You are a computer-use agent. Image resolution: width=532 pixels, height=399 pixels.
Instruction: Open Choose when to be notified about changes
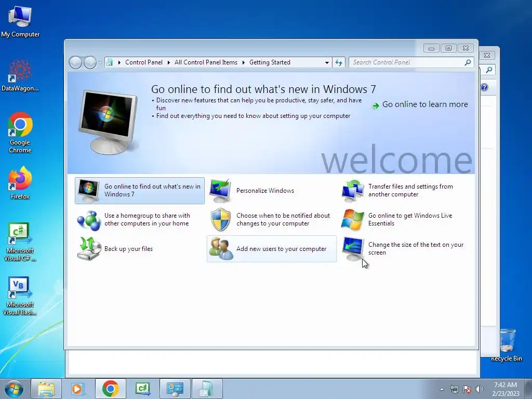(270, 220)
